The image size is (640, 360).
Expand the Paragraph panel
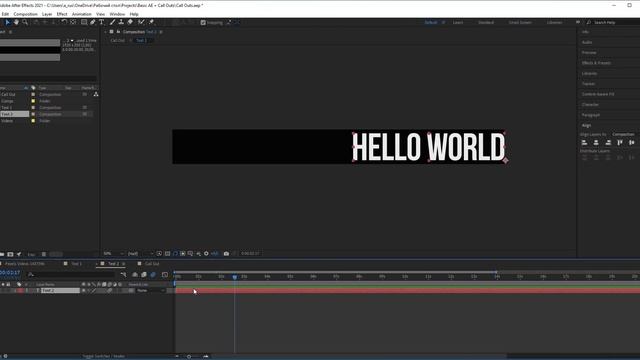(x=591, y=115)
